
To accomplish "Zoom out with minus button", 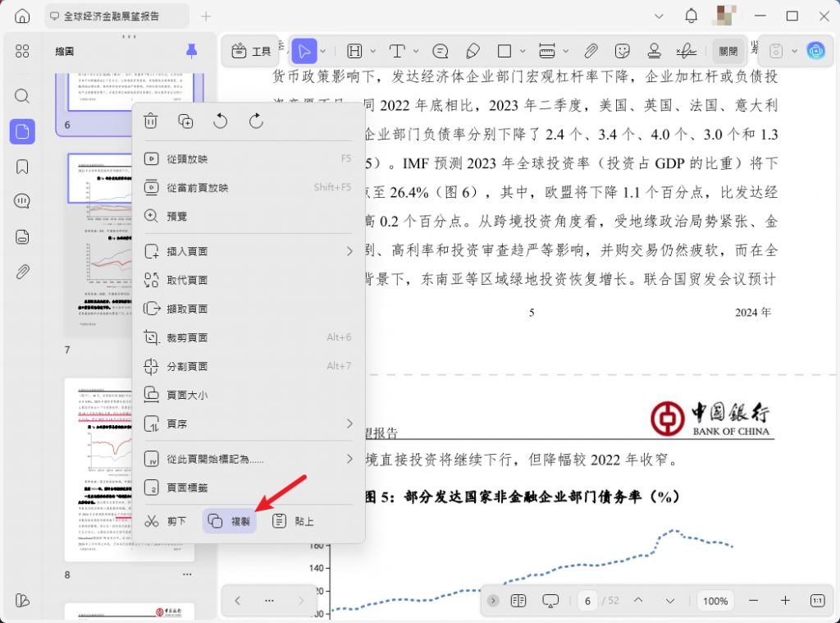I will coord(753,601).
